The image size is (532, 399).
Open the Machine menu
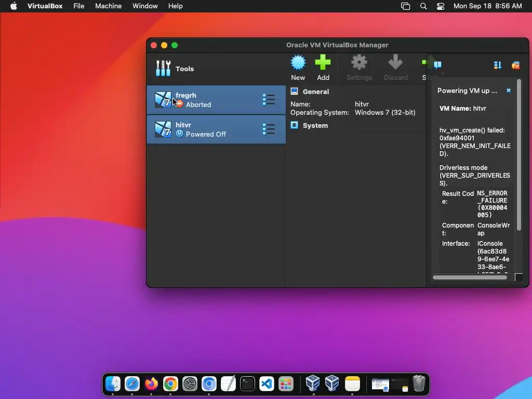click(x=108, y=6)
